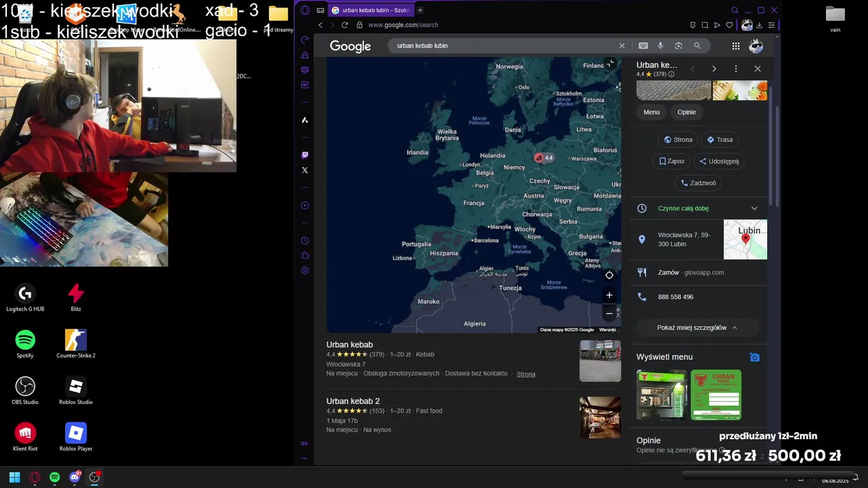Open Urban kebab 2 search result
Screen dimensions: 868x488
(353, 401)
